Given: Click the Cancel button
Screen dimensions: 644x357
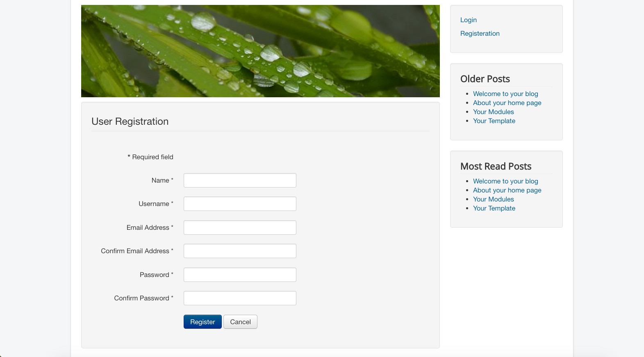Looking at the screenshot, I should 240,322.
